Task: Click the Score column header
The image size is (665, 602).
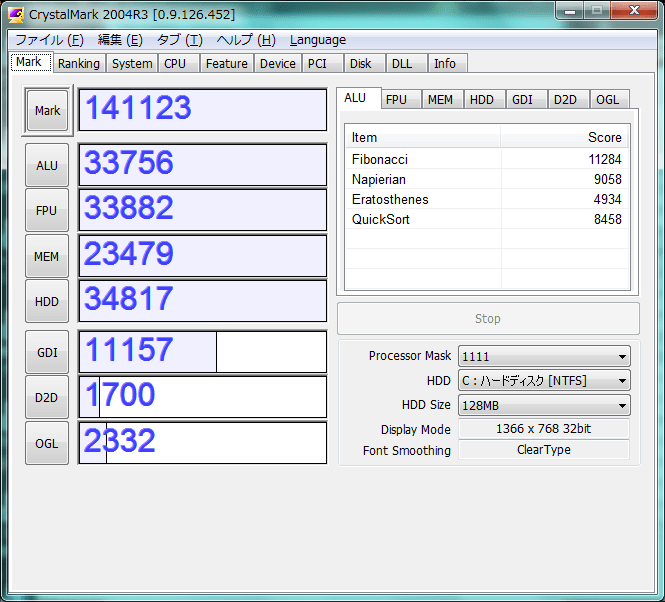Action: [x=564, y=137]
